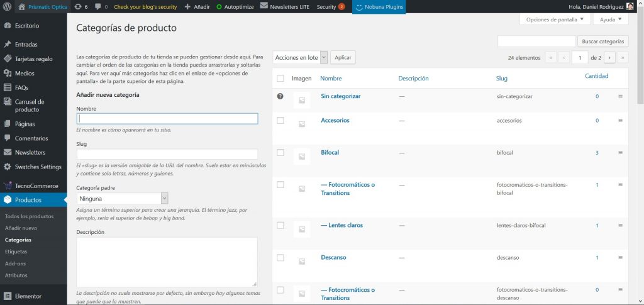Open Etiquetas in the Productos submenu
This screenshot has height=305, width=644.
16,252
